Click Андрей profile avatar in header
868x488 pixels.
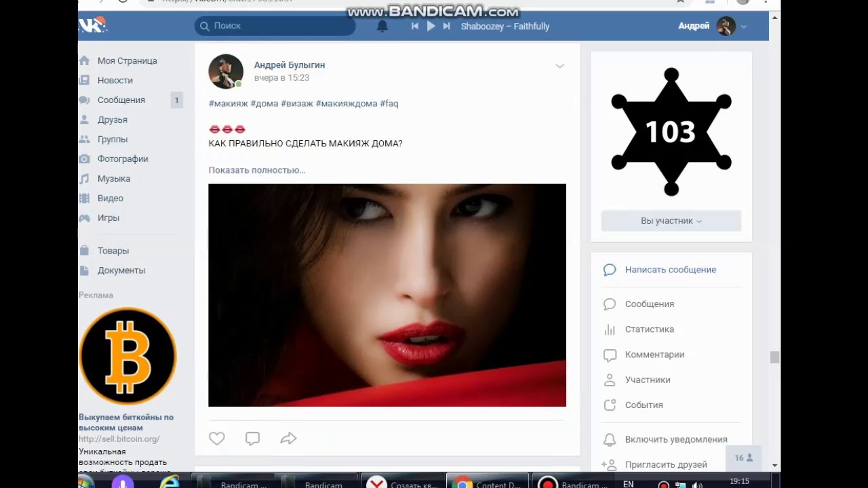click(x=726, y=26)
